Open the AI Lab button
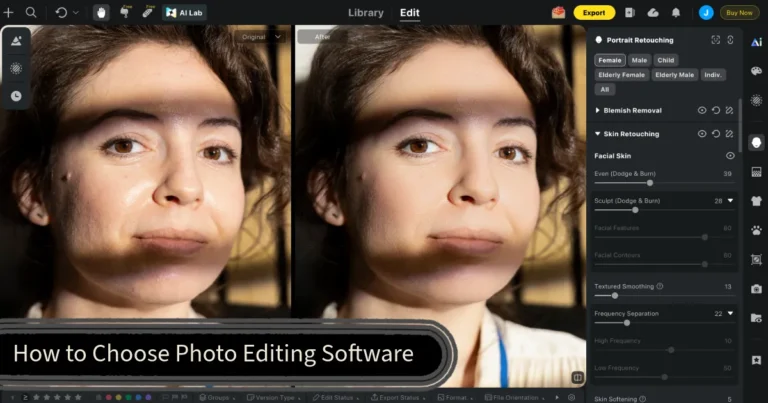 [x=184, y=13]
